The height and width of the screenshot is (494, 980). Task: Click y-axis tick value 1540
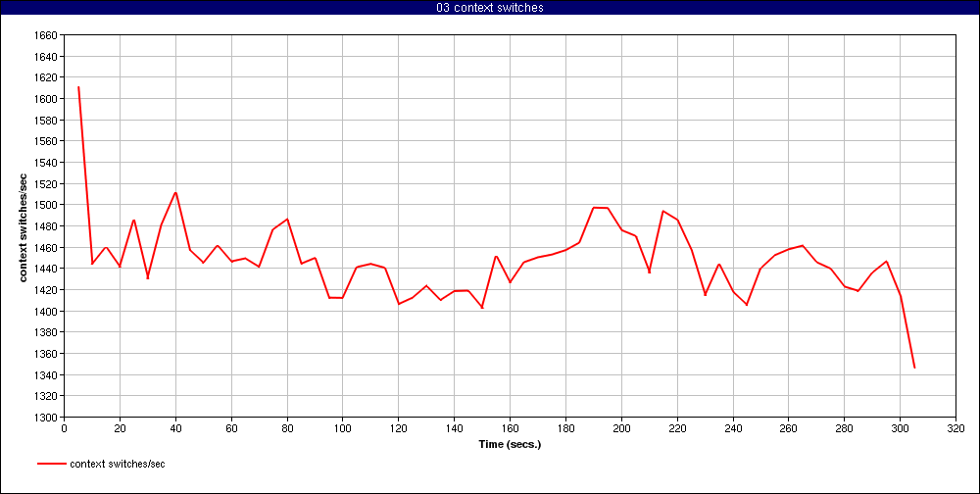47,164
